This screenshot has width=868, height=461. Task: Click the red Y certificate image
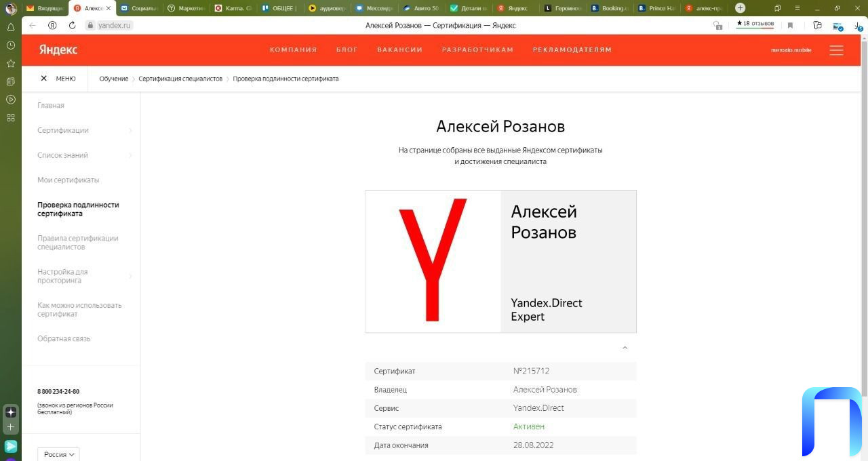[433, 261]
